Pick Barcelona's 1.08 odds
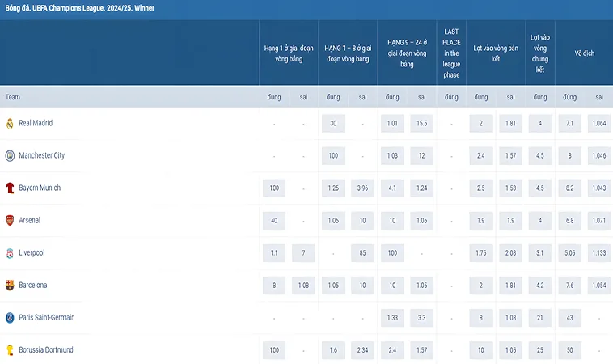This screenshot has height=364, width=613. tap(303, 286)
